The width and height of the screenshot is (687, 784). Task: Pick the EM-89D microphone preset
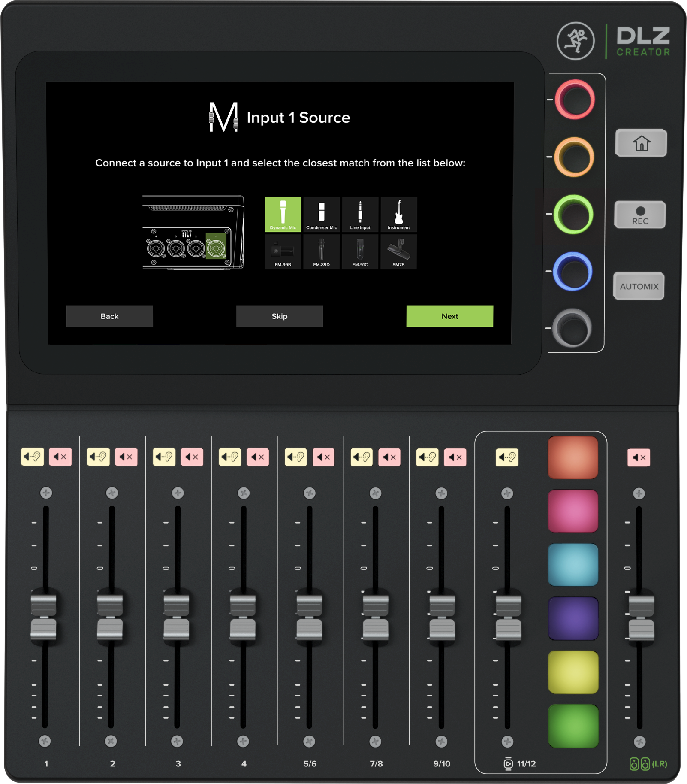(x=321, y=252)
